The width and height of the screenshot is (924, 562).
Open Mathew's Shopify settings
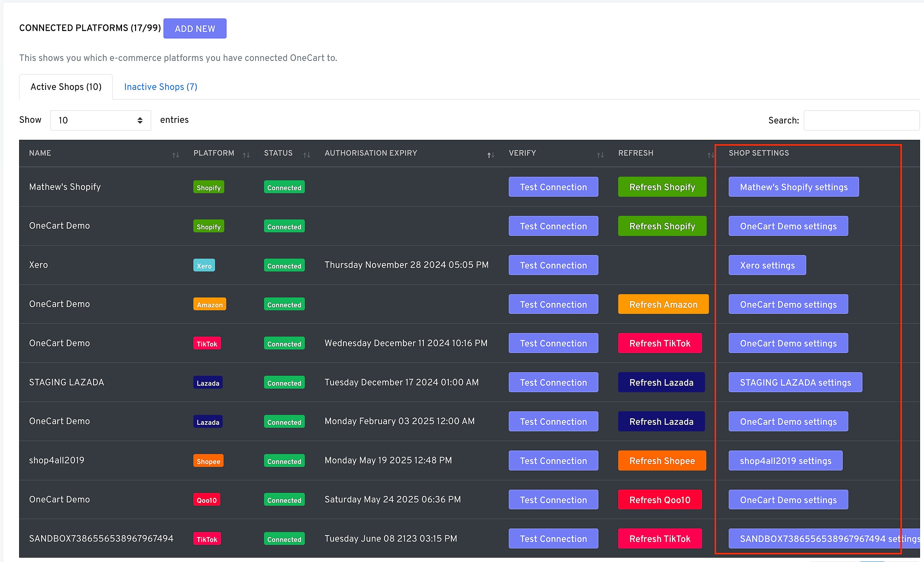coord(793,187)
